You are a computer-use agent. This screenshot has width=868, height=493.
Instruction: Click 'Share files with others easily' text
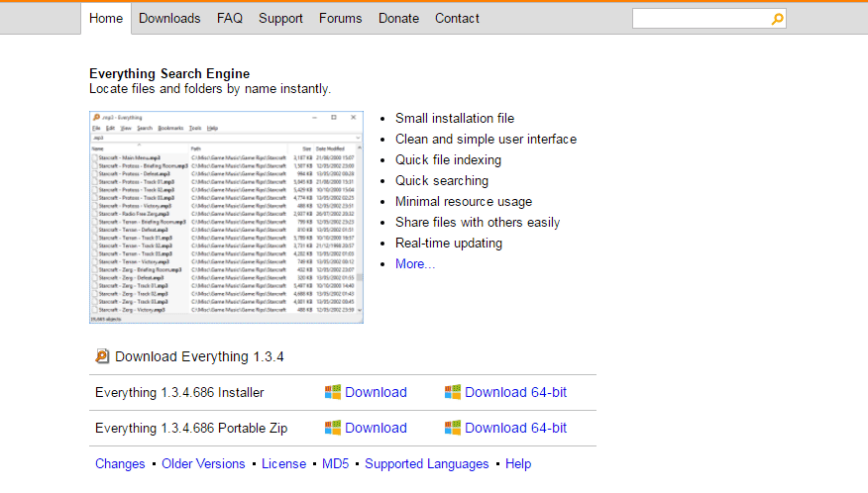click(478, 223)
